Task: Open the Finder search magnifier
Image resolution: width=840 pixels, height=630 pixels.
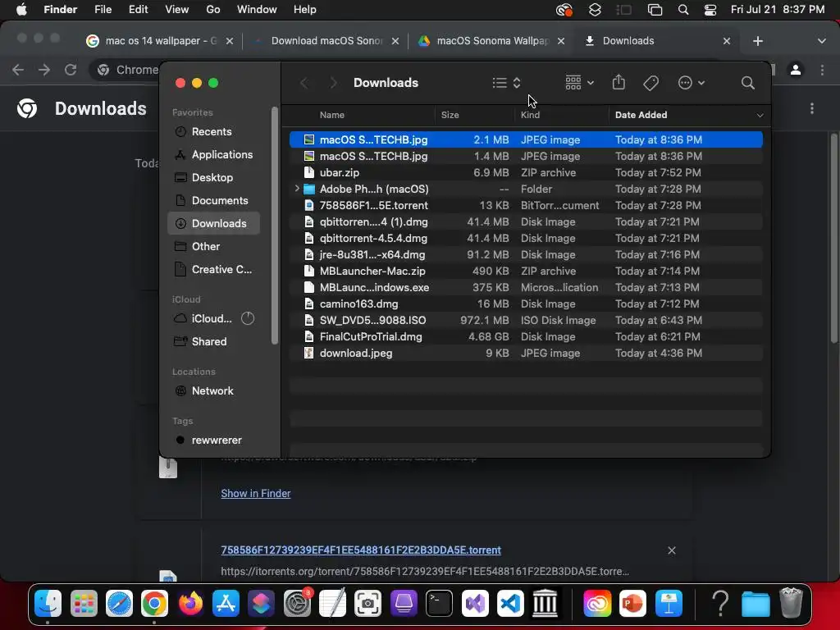Action: 747,83
